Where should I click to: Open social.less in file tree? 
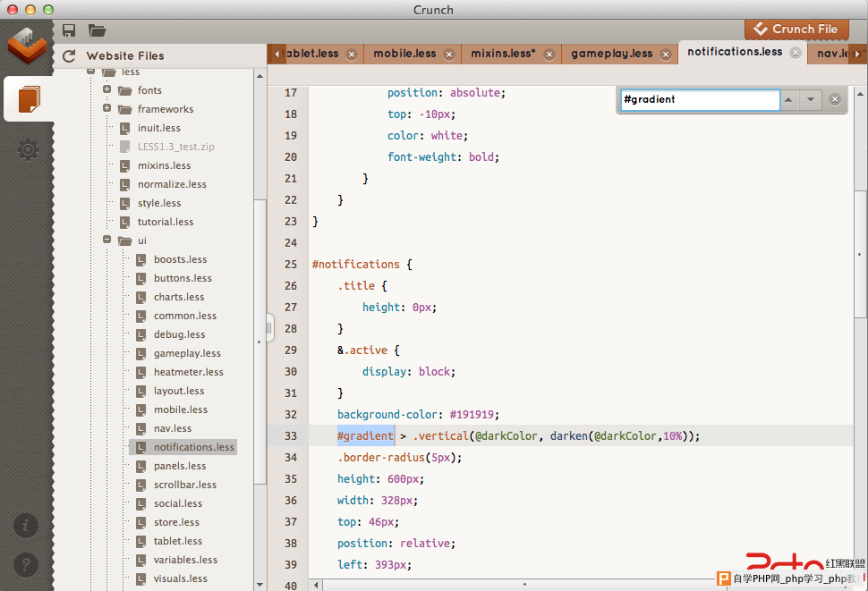click(178, 504)
